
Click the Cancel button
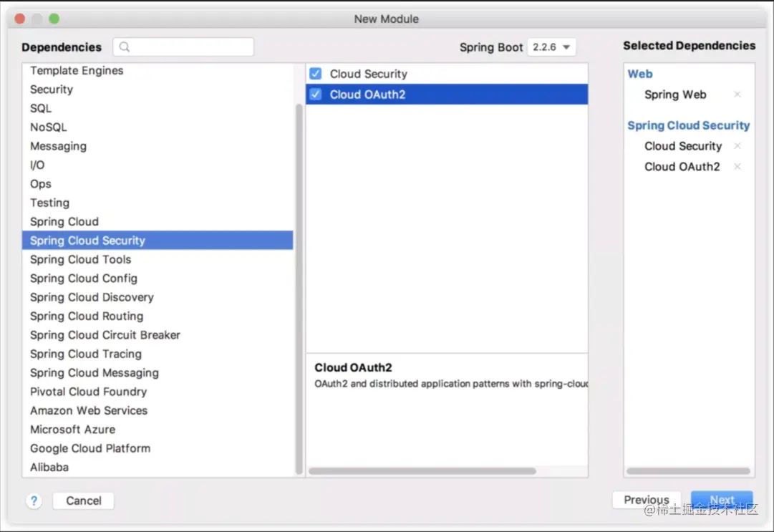pos(84,500)
